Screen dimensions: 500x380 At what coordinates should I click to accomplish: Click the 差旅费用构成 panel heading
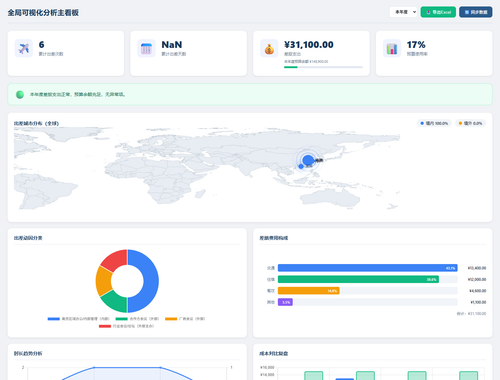point(274,238)
